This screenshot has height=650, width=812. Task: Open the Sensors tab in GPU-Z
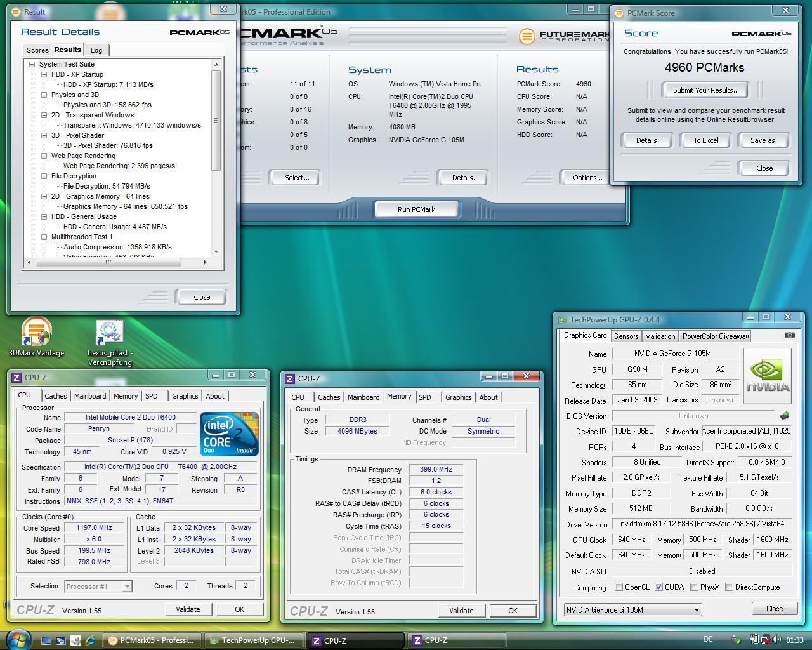point(626,336)
